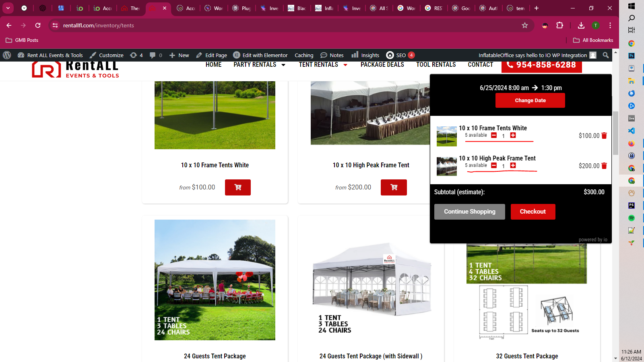Decrease quantity of 10 x 10 Frame Tents White
This screenshot has height=362, width=644.
point(494,136)
